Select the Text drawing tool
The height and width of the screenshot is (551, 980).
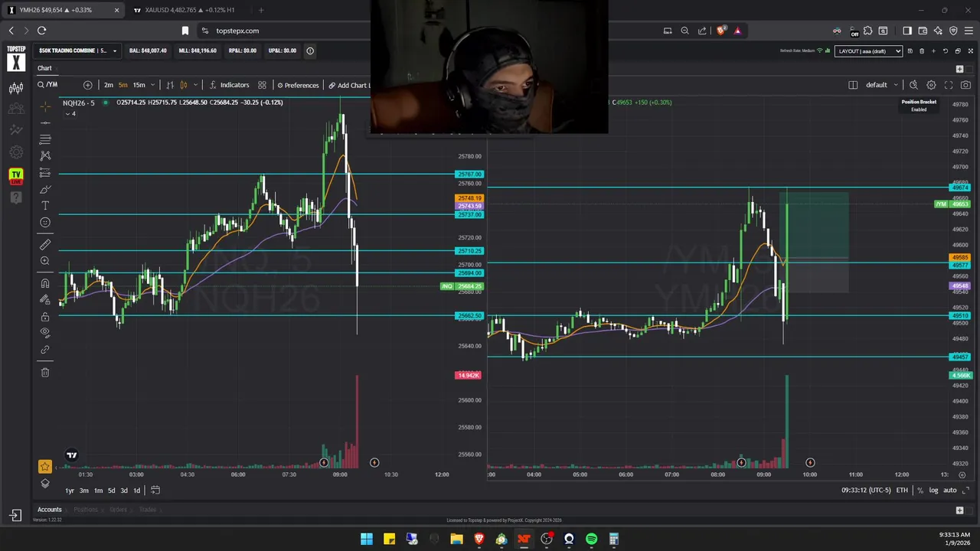(x=45, y=206)
